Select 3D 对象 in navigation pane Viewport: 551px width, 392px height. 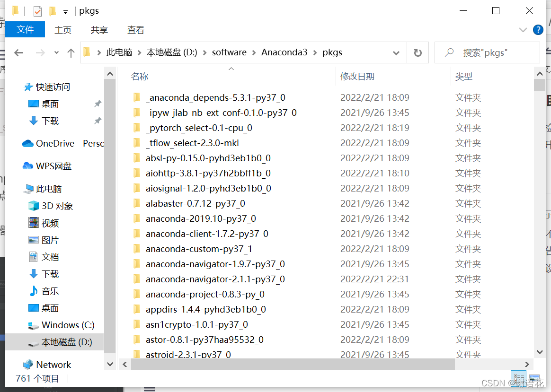[x=51, y=206]
